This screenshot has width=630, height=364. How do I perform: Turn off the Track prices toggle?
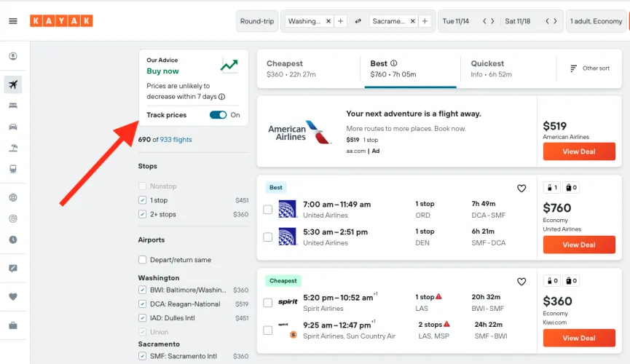[218, 115]
